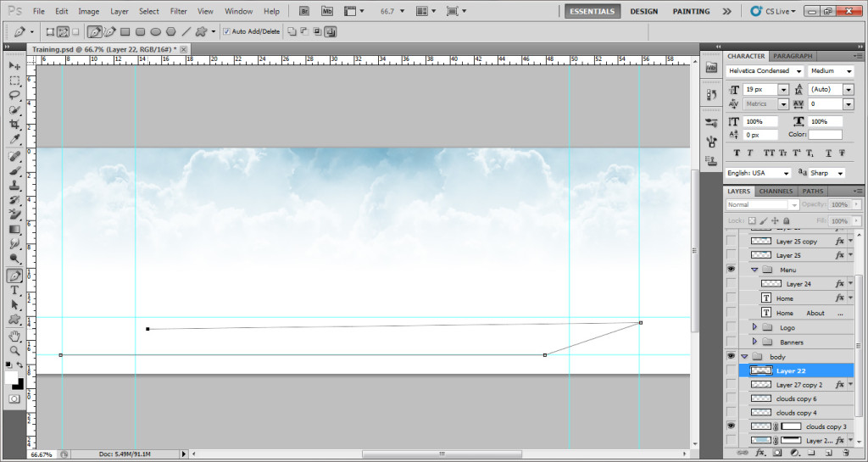
Task: Select the Crop tool
Action: click(14, 124)
